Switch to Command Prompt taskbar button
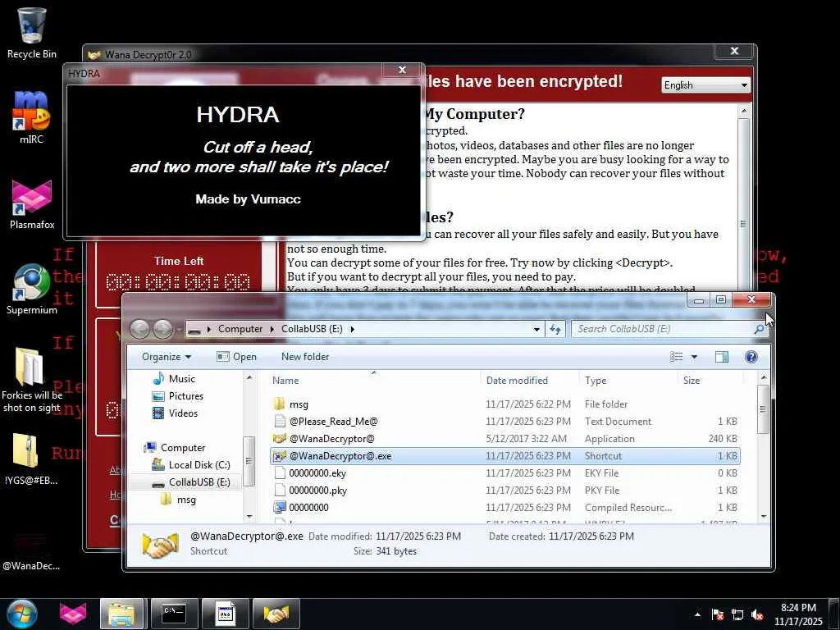Image resolution: width=840 pixels, height=630 pixels. click(174, 614)
